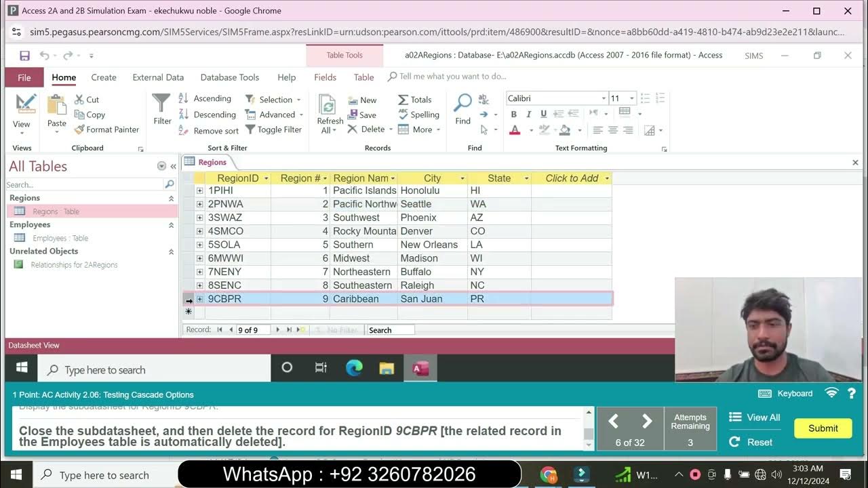Sort Descending from the ribbon
Screen dimensions: 868x488
point(207,115)
